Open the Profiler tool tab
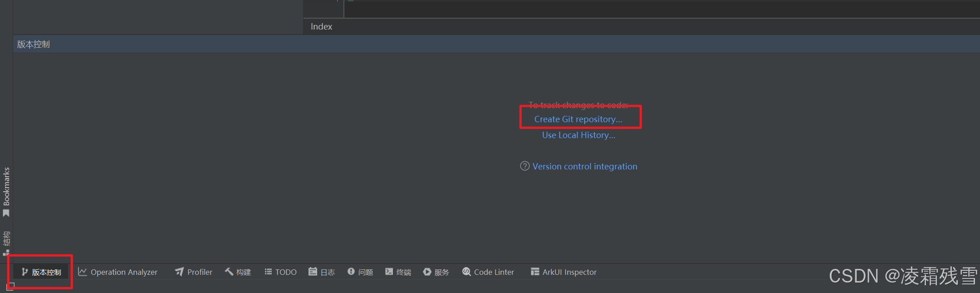The height and width of the screenshot is (293, 980). tap(193, 272)
